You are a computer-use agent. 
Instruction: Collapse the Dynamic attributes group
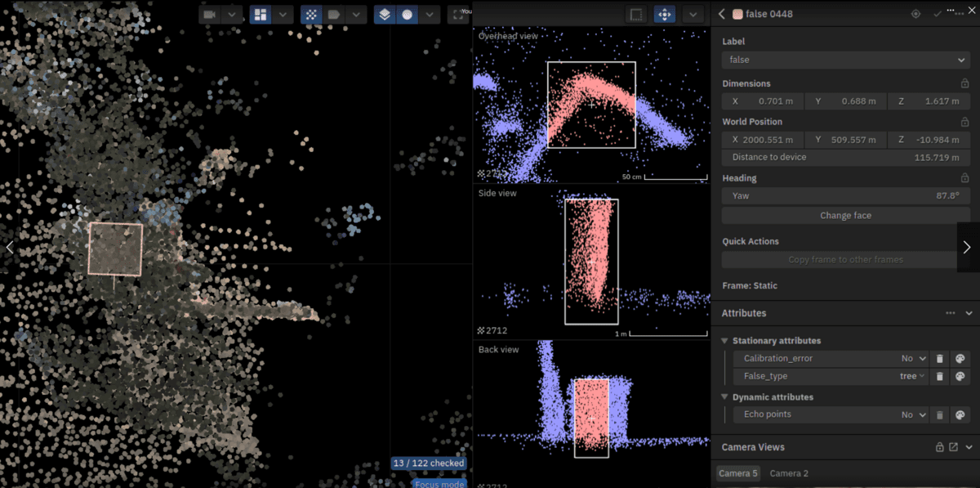click(x=724, y=397)
